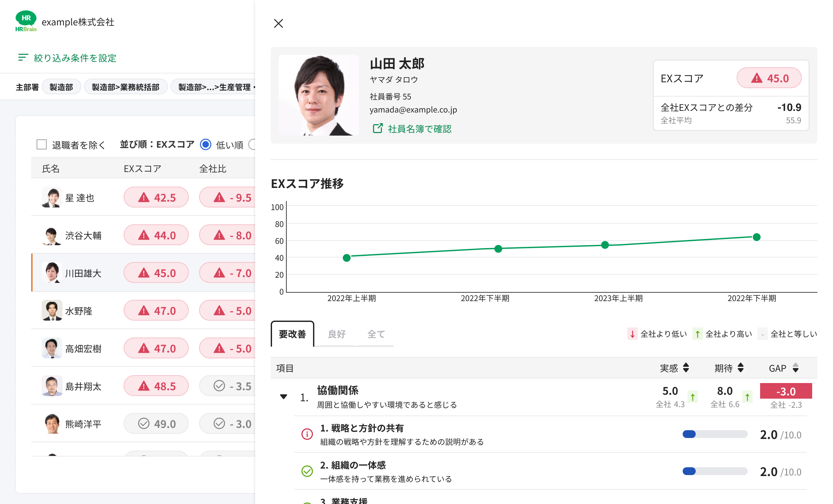Screen dimensions: 833x504
Task: Click the check icon in - 3.5 badge
Action: click(x=219, y=385)
